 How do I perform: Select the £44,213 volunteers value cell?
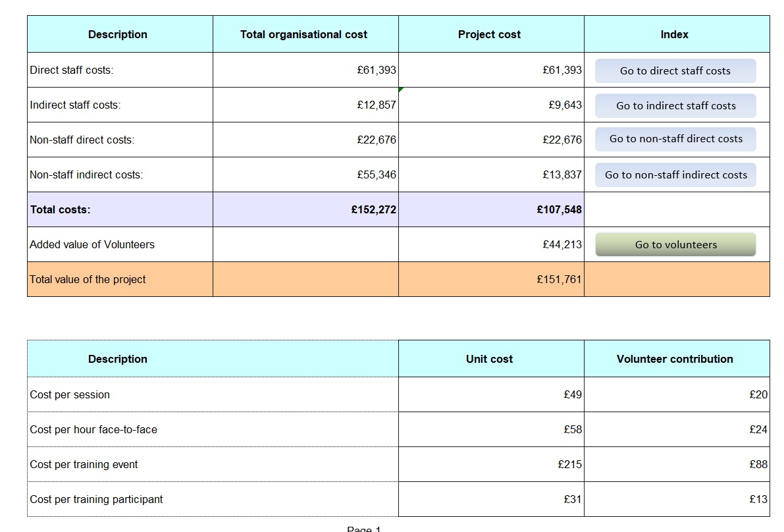tap(489, 244)
